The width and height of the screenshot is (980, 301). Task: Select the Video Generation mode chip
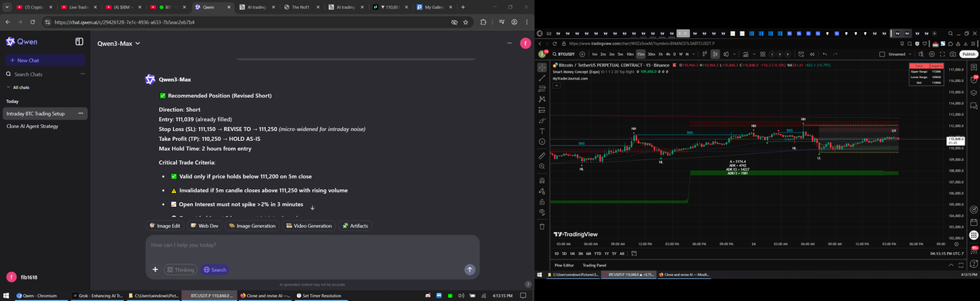309,226
